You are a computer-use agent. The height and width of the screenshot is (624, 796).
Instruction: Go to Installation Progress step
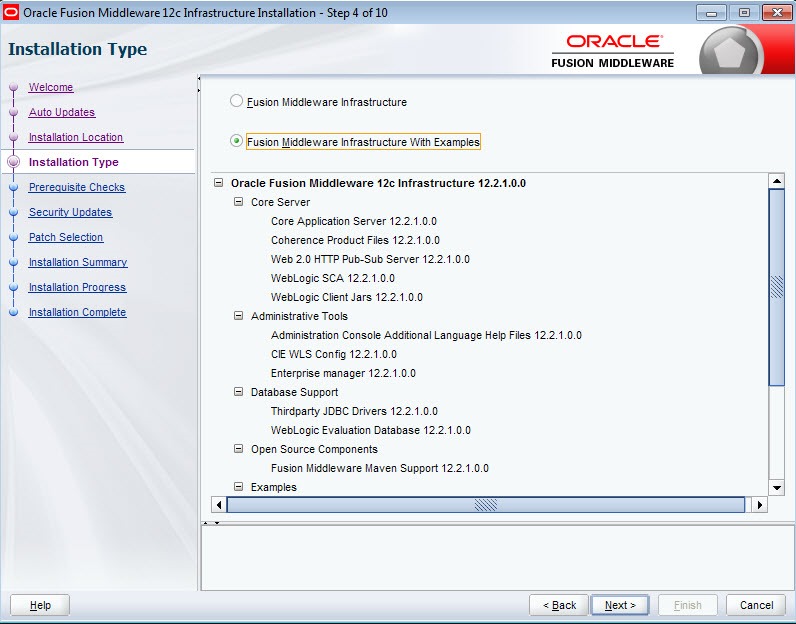point(77,287)
